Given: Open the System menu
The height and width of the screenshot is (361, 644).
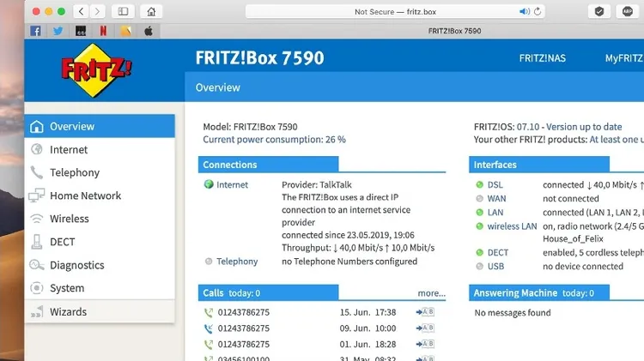Looking at the screenshot, I should [100, 288].
